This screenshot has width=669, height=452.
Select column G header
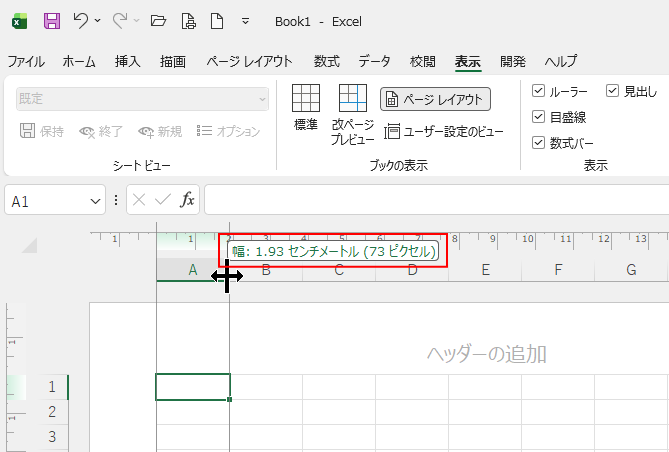pos(631,270)
